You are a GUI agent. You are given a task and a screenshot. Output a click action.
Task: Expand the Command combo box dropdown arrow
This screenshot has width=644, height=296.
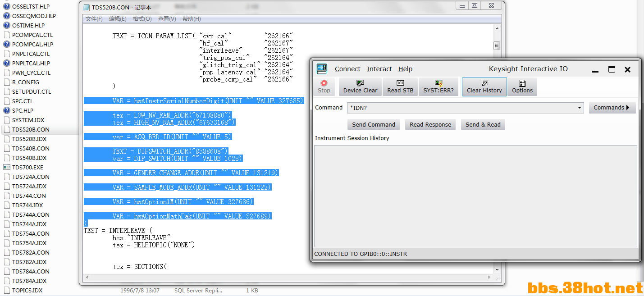[580, 108]
